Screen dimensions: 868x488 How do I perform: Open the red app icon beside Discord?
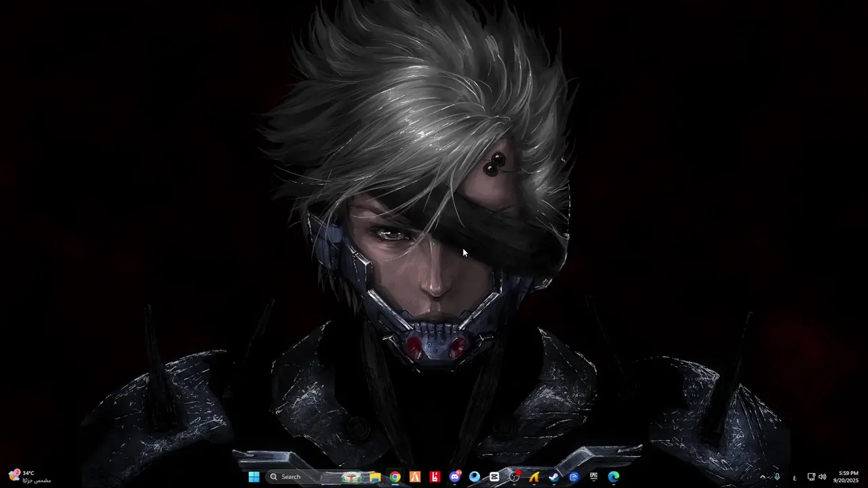435,476
